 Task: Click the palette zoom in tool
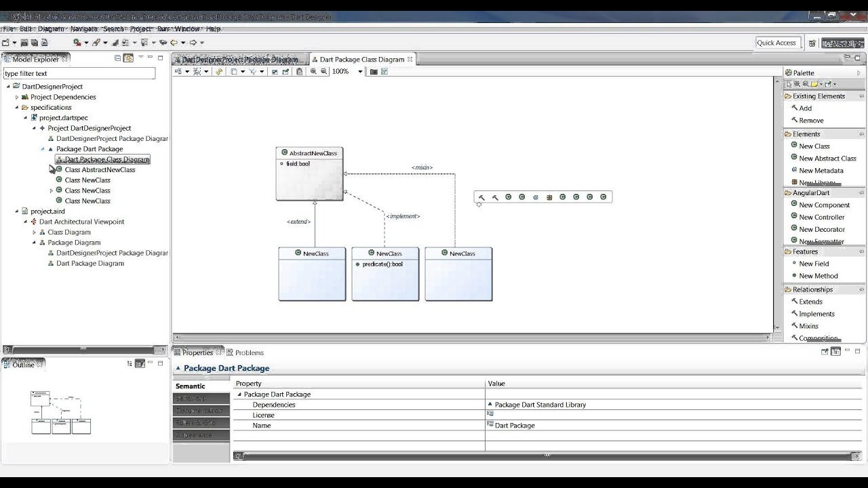[x=797, y=85]
